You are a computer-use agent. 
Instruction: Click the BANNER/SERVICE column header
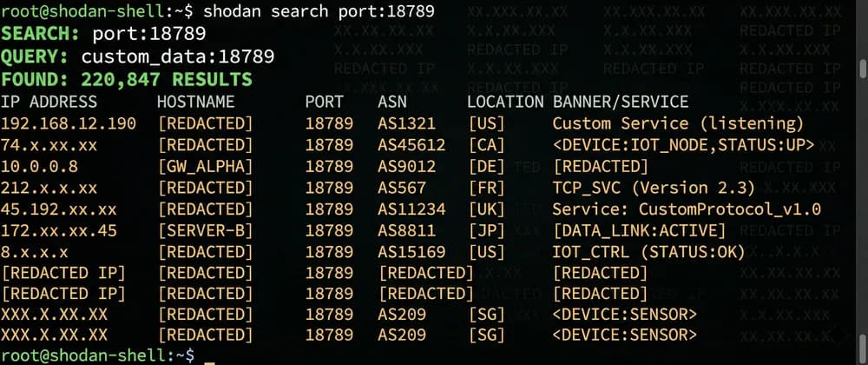point(621,102)
